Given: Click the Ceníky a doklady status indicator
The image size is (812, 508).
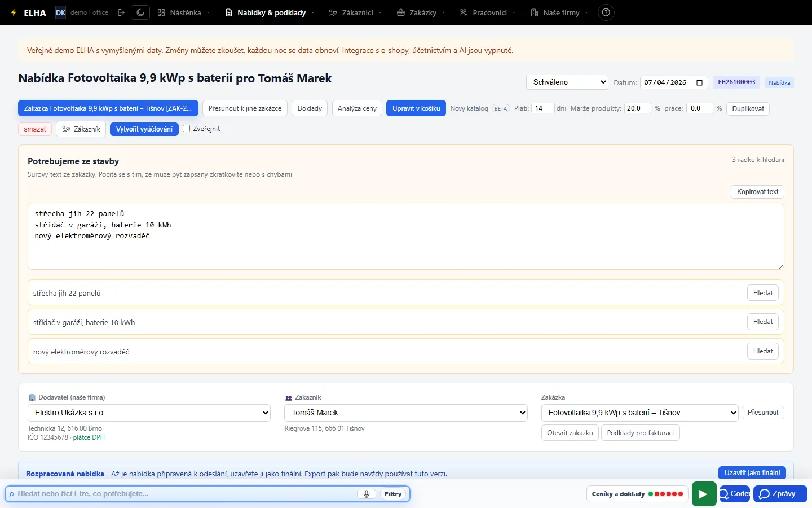Looking at the screenshot, I should (x=637, y=494).
